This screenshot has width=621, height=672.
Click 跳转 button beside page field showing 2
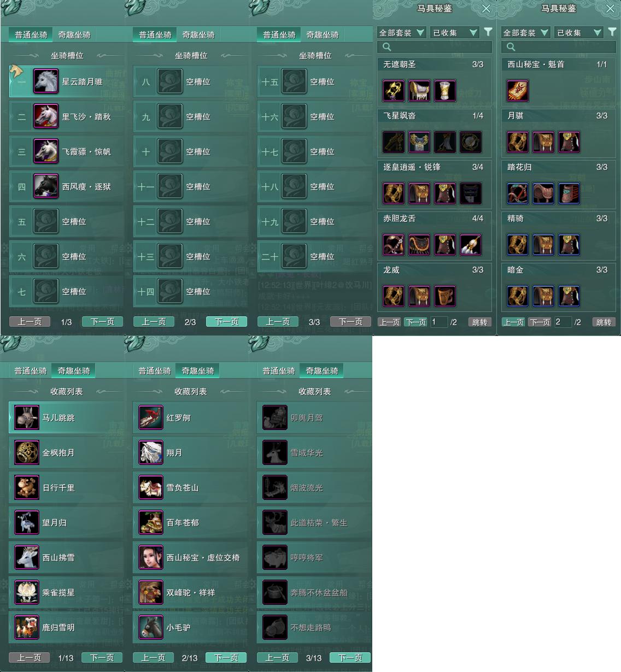coord(604,322)
